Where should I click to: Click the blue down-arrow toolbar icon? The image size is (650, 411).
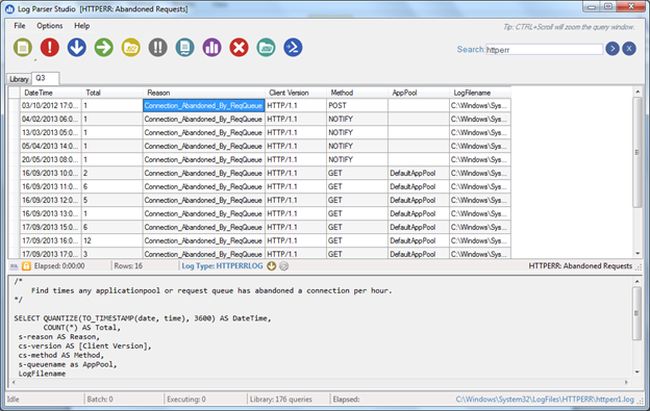coord(77,47)
